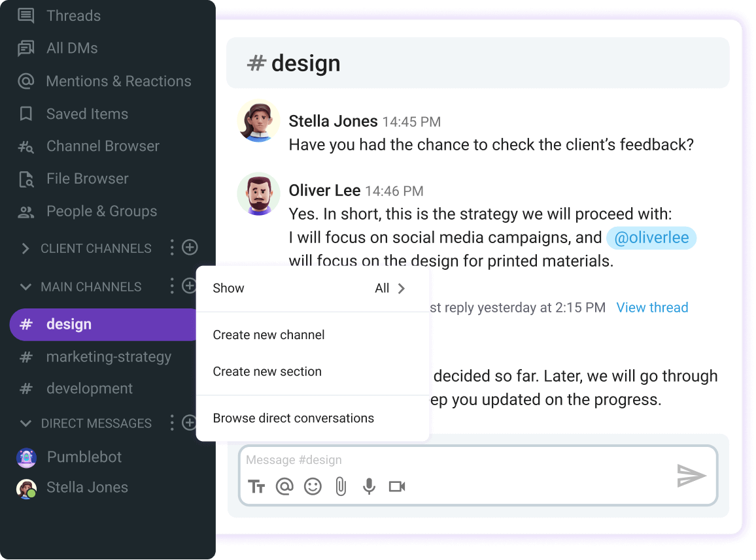The width and height of the screenshot is (756, 560).
Task: Click the paperclip attach file icon
Action: tap(341, 486)
